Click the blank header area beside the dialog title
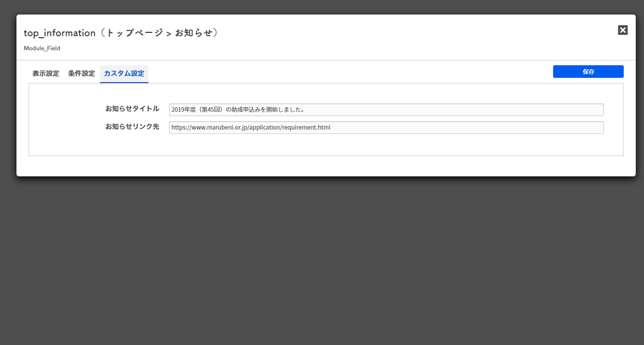The image size is (644, 345). point(403,35)
